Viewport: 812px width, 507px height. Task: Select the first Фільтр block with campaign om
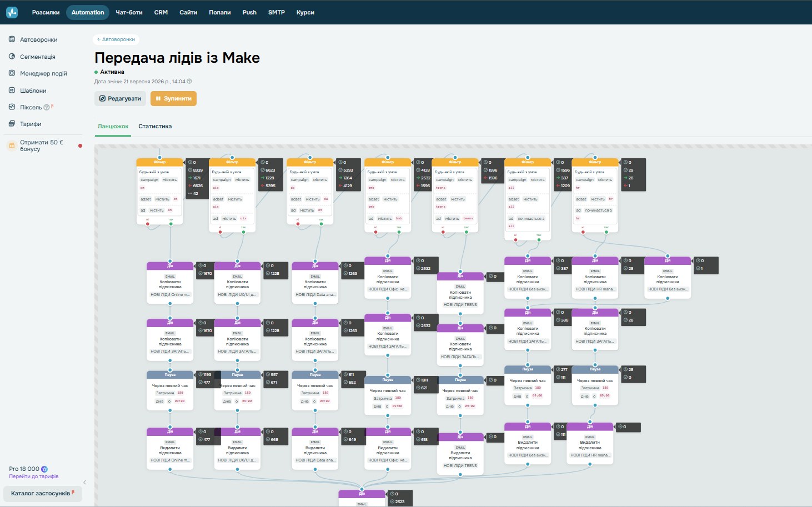(x=160, y=192)
